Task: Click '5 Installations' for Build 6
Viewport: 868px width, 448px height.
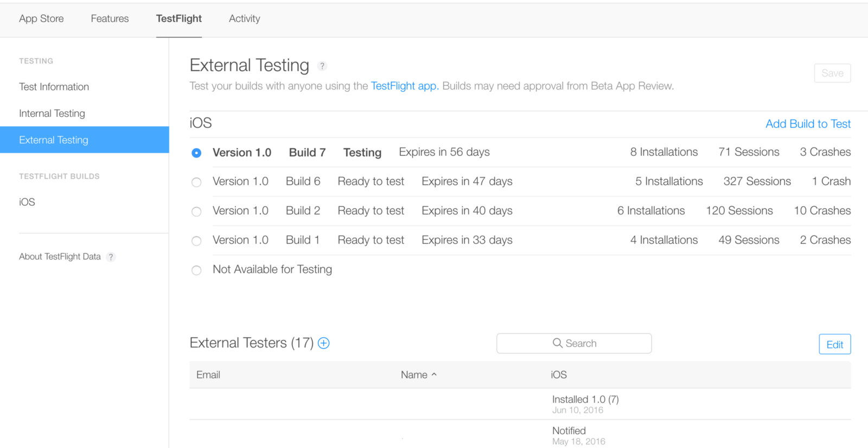Action: [669, 181]
